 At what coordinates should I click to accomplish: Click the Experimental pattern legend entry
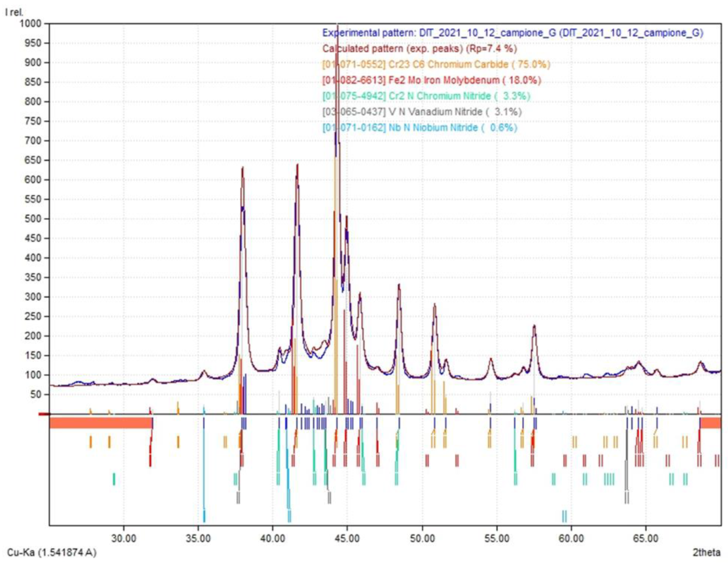(512, 33)
